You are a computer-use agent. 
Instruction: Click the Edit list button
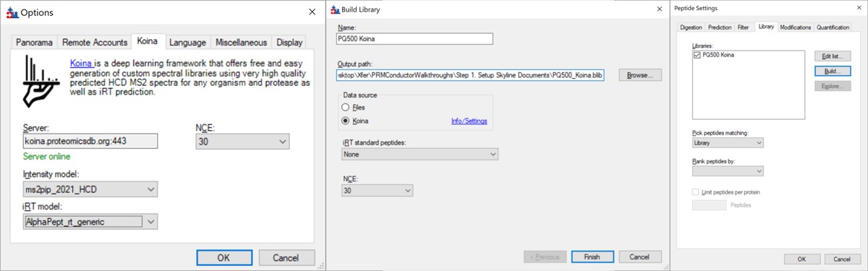tap(833, 56)
